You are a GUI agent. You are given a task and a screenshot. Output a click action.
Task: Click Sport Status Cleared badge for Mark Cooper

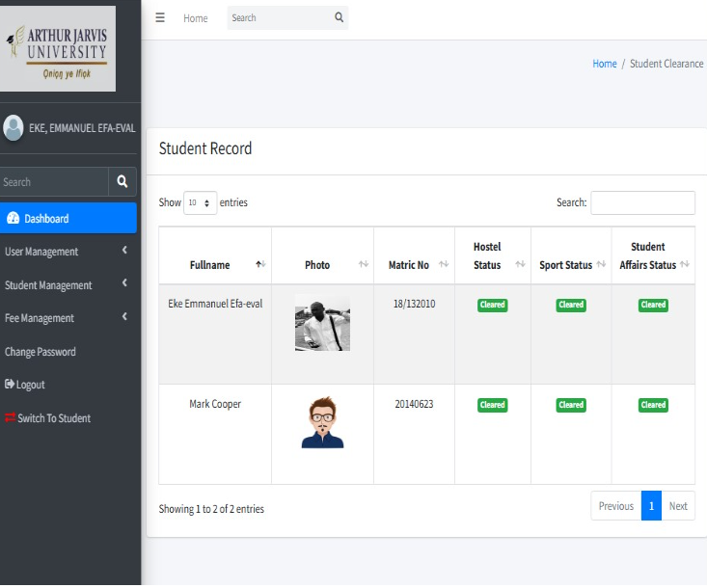tap(571, 405)
